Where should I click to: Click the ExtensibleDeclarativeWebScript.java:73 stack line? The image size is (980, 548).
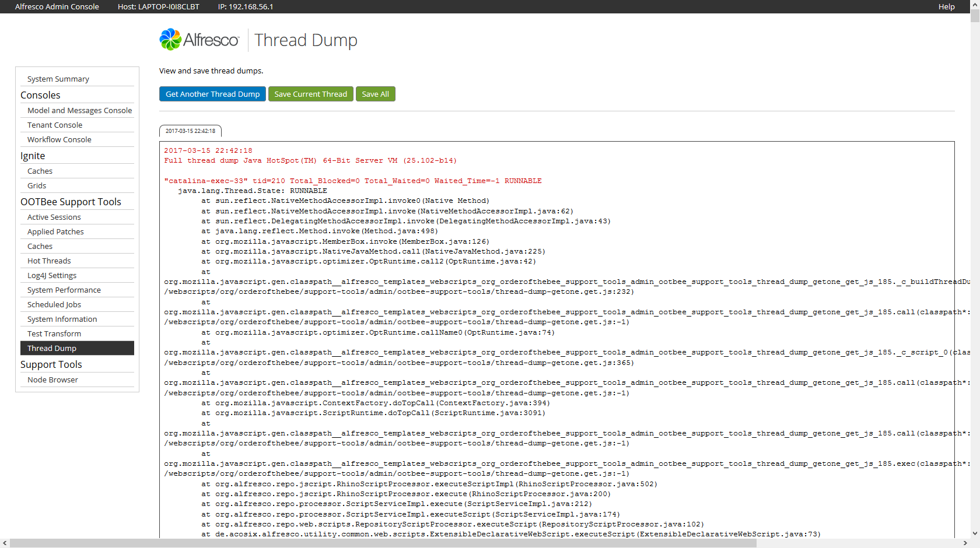tap(511, 534)
